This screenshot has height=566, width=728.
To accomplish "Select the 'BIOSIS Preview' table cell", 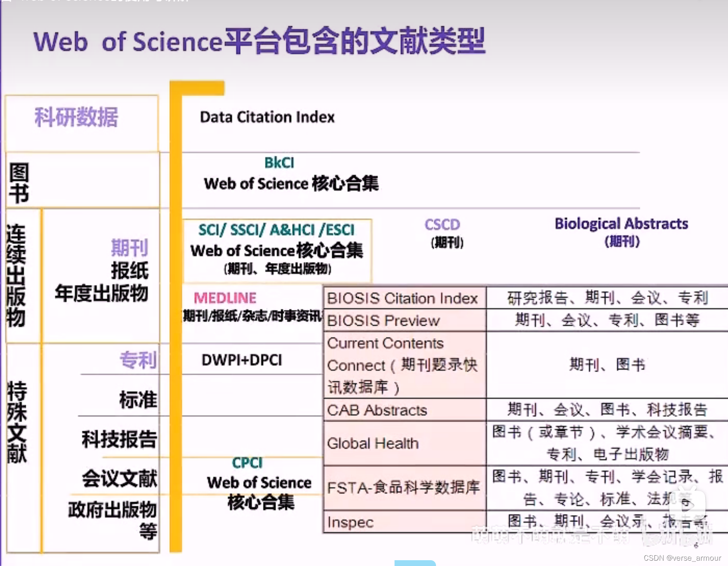I will click(x=404, y=320).
